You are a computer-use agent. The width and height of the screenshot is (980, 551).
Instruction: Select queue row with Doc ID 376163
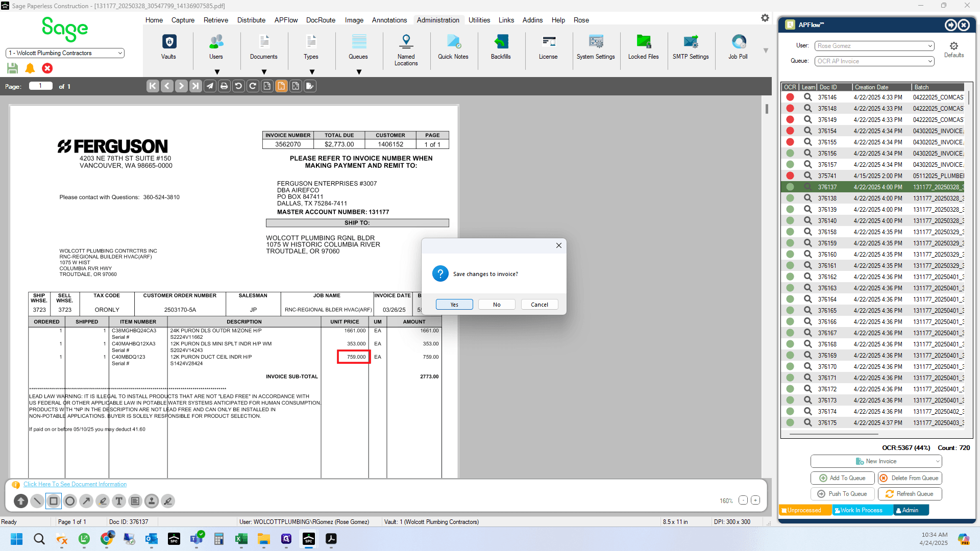click(x=874, y=288)
